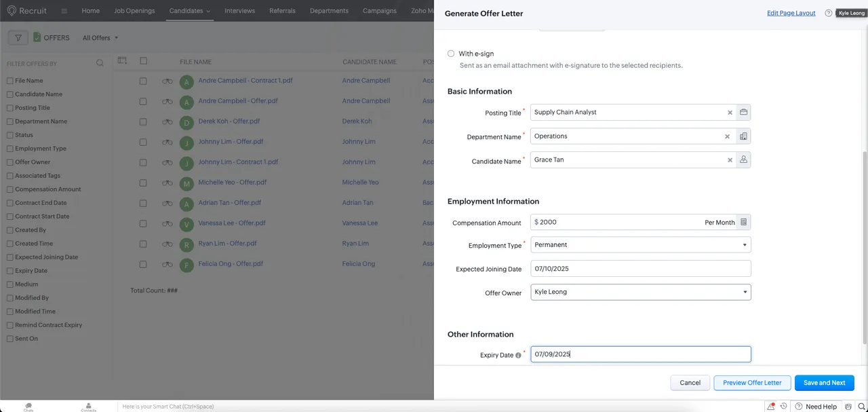The image size is (868, 412).
Task: Check the Employment Type filter checkbox
Action: [x=9, y=149]
